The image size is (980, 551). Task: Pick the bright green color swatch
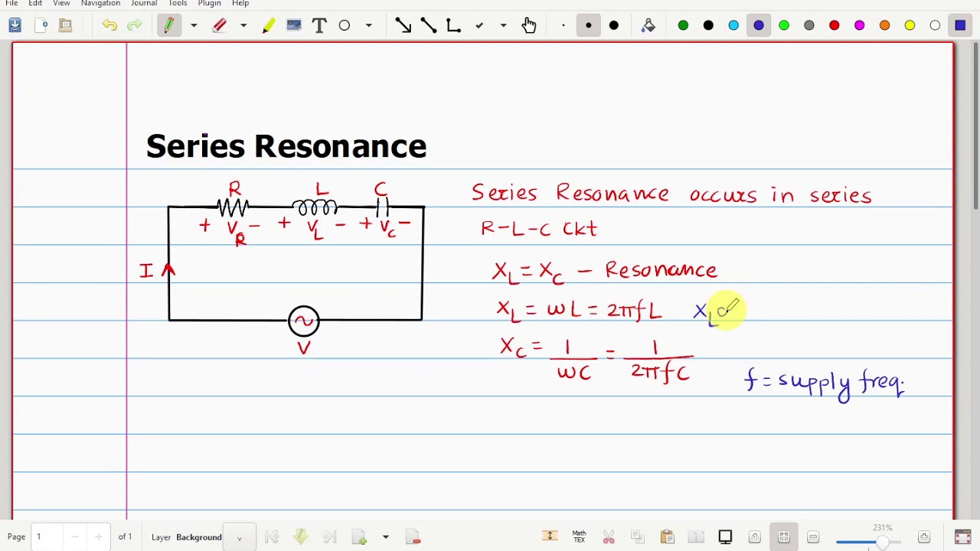click(784, 25)
